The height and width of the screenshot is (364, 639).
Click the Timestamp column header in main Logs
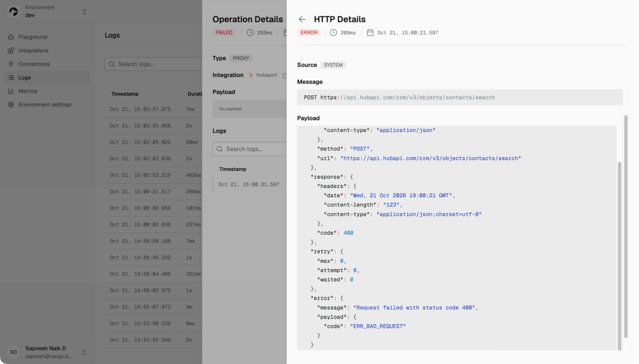pos(125,94)
